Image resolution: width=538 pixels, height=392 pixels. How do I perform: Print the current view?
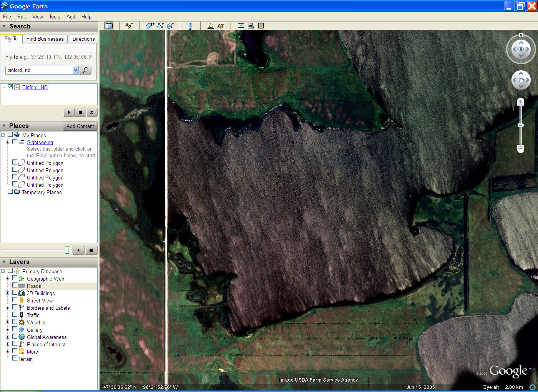click(x=251, y=26)
